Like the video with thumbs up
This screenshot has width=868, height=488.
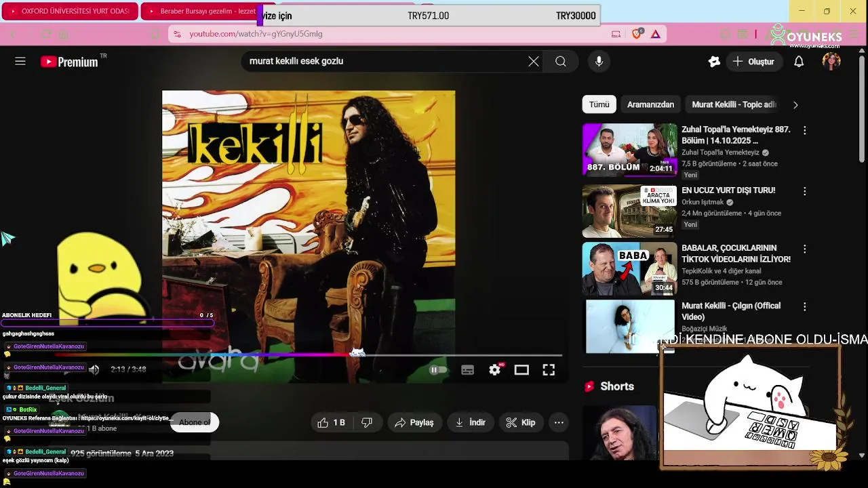[332, 422]
